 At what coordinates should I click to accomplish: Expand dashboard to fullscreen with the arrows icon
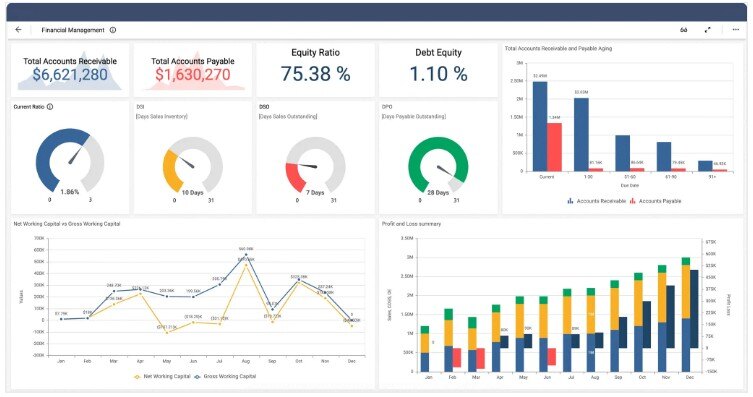click(x=707, y=30)
